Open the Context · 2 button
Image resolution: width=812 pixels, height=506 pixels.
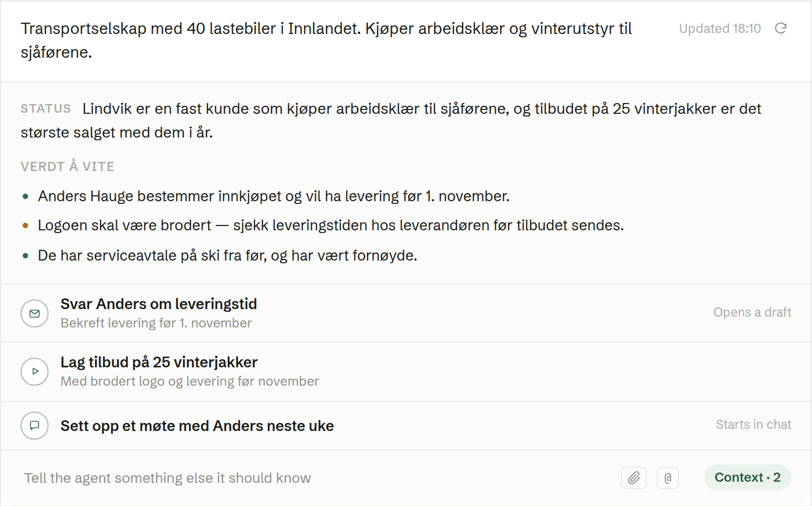click(747, 477)
